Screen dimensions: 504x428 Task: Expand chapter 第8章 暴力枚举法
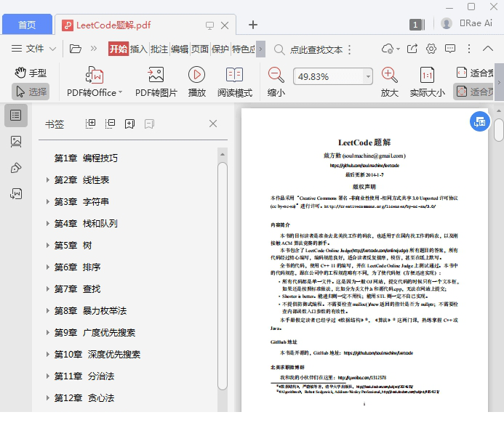[47, 311]
